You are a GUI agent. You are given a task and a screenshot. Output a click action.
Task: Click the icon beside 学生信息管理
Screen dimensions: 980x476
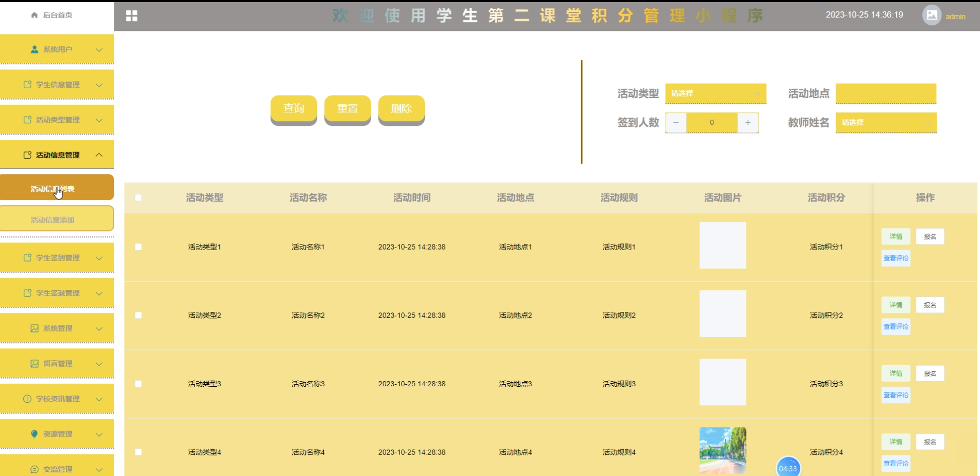pyautogui.click(x=27, y=85)
